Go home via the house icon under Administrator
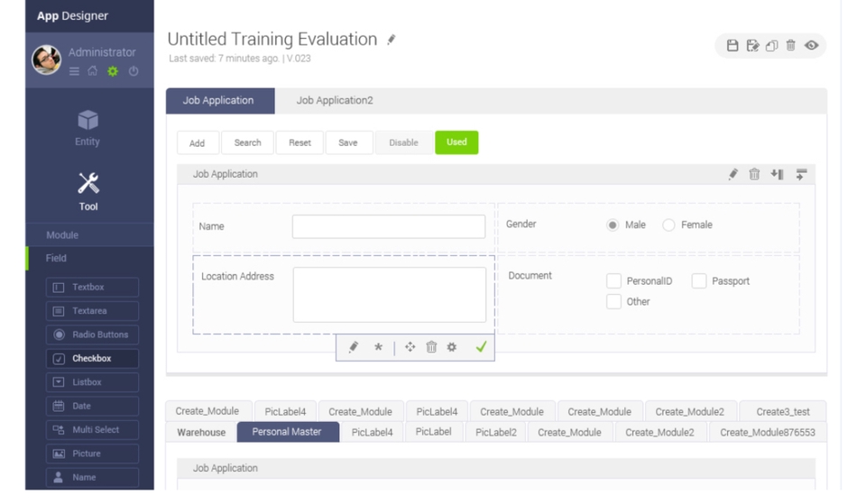Viewport: 866px width, 504px height. [x=93, y=70]
